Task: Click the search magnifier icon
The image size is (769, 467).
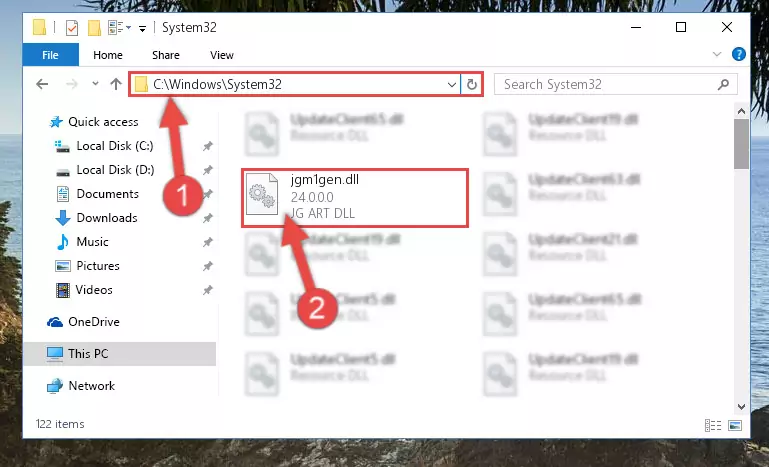Action: point(723,84)
